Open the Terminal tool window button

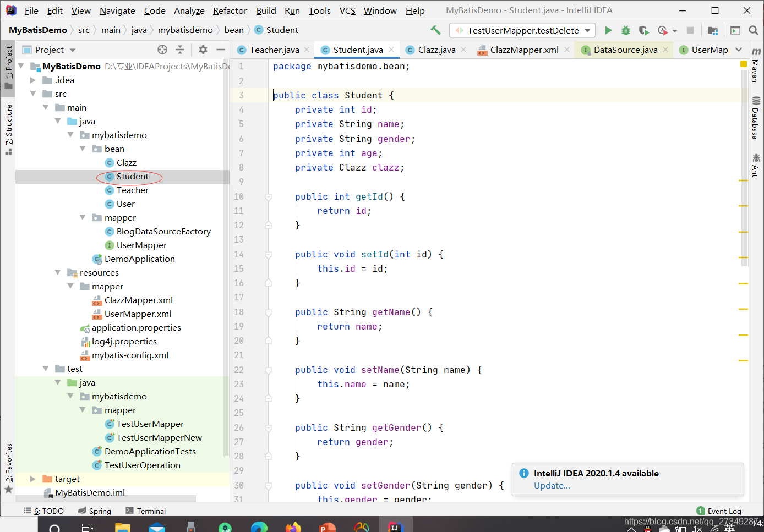146,511
